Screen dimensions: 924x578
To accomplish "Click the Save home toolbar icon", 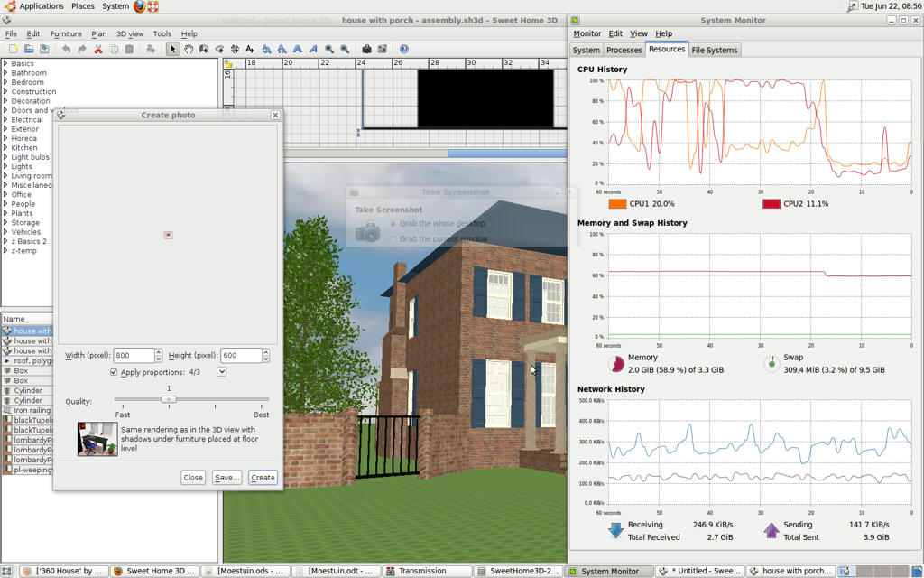I will [x=44, y=49].
